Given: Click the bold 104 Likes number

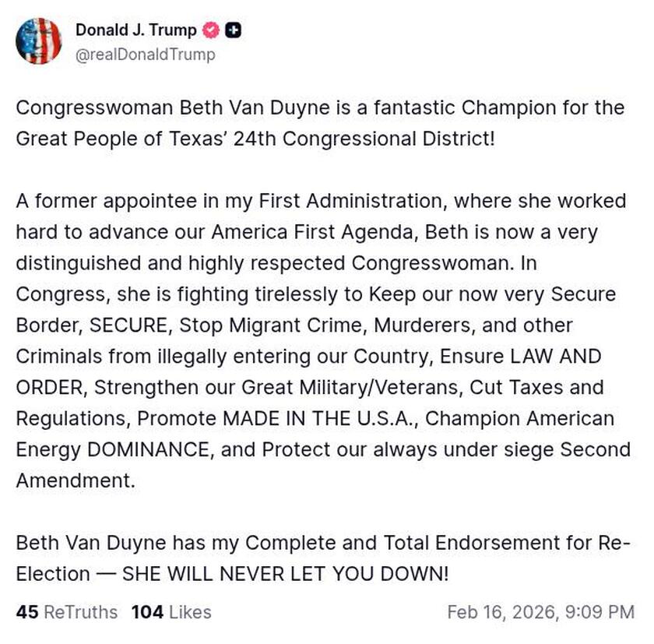Looking at the screenshot, I should tap(145, 612).
